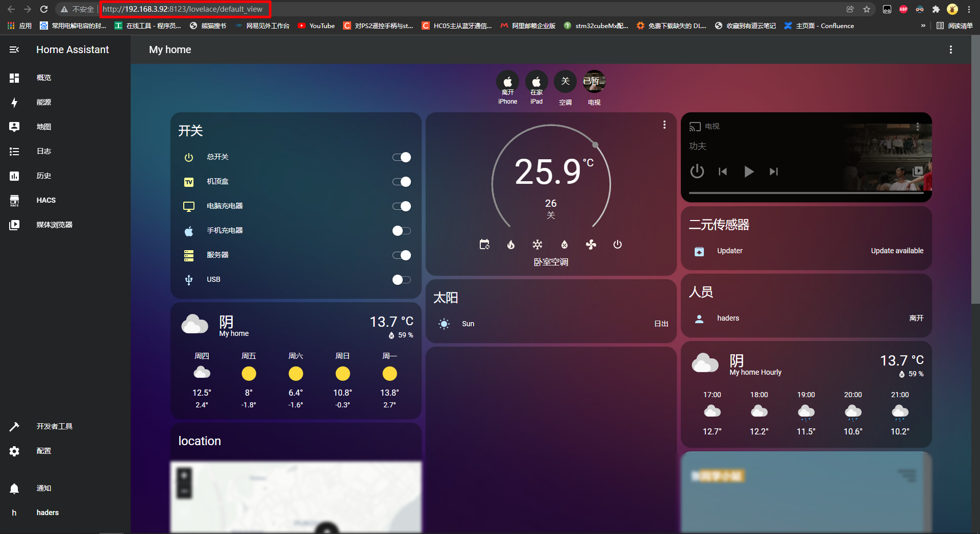Open the My home dashboard overflow menu

tap(950, 50)
